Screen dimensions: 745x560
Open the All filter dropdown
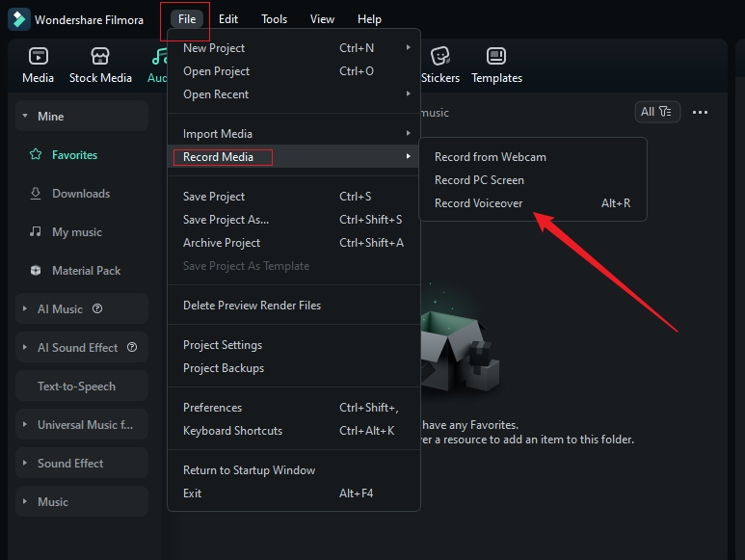pyautogui.click(x=657, y=112)
